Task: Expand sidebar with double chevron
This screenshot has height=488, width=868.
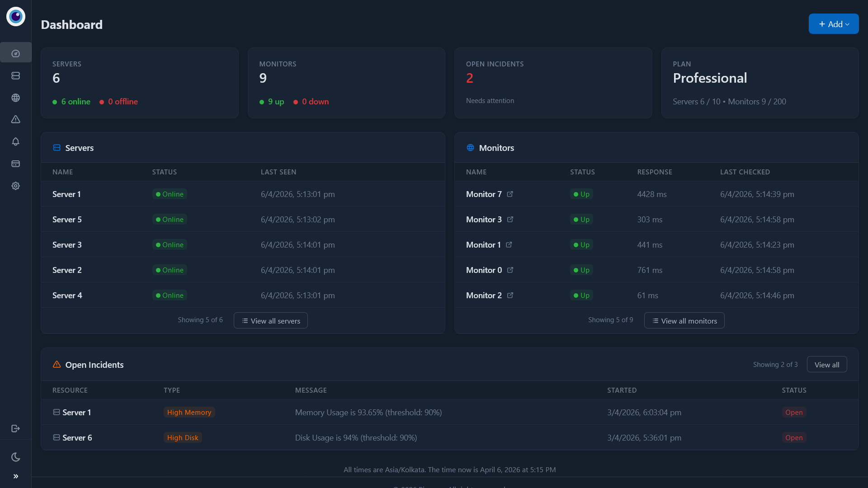Action: click(15, 476)
